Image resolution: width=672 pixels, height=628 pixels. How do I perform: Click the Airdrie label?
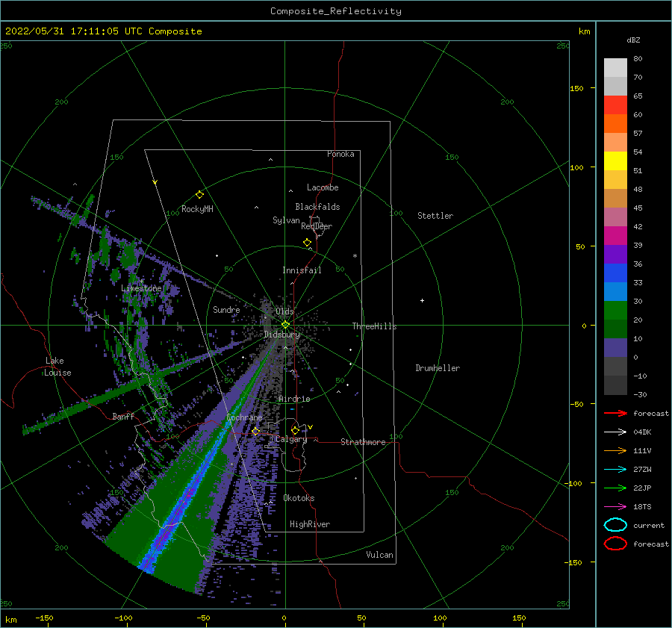point(294,399)
